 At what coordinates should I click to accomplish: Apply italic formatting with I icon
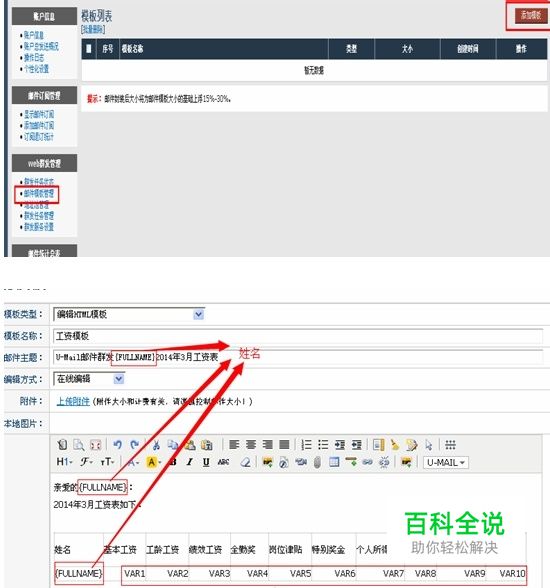click(190, 462)
